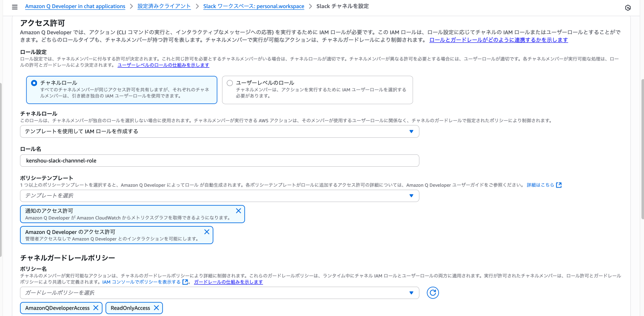The width and height of the screenshot is (644, 316).
Task: Expand the テンプレートを選択 dropdown
Action: [x=219, y=196]
